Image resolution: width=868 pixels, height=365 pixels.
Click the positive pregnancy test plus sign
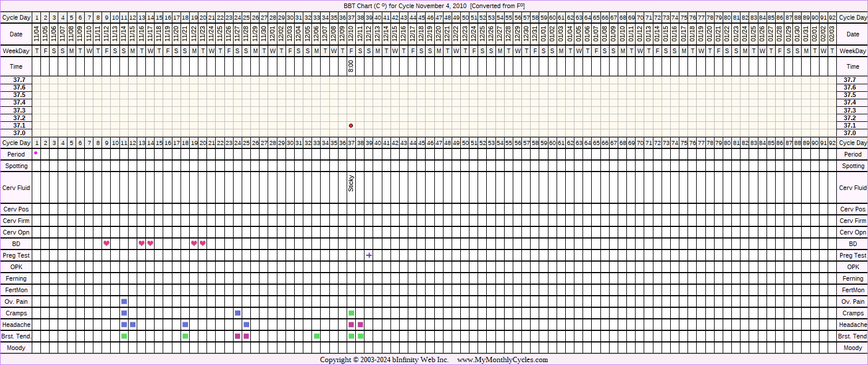click(x=369, y=255)
